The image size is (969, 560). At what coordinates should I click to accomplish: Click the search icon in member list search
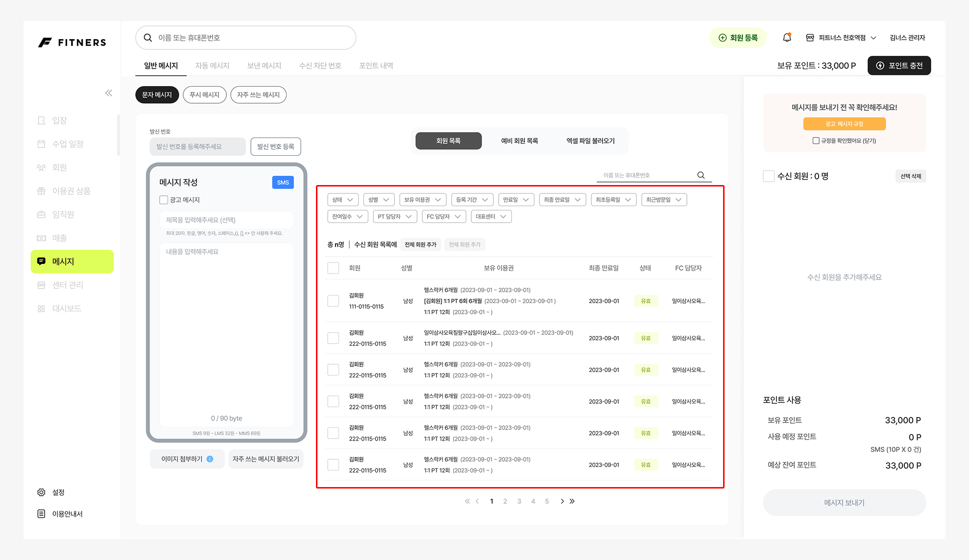pos(701,175)
